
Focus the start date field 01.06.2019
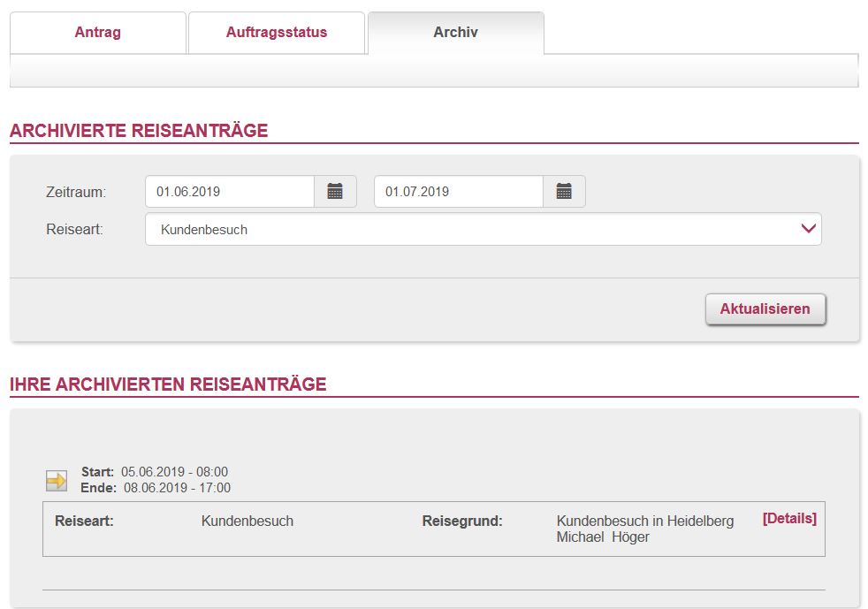(230, 192)
